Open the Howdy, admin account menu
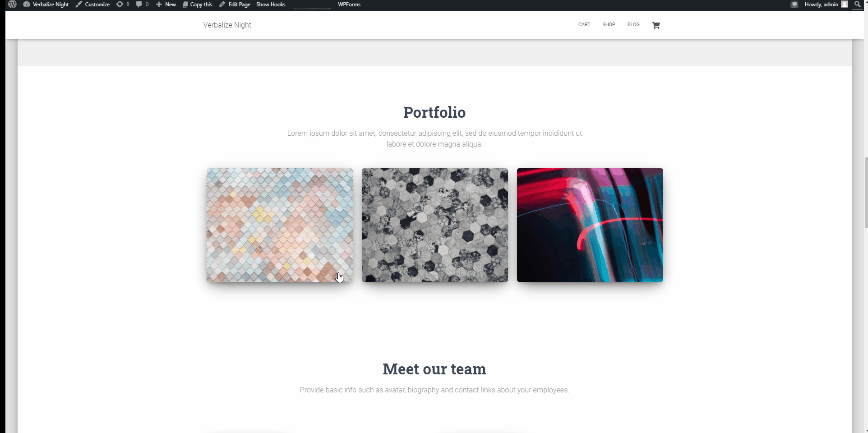 821,5
